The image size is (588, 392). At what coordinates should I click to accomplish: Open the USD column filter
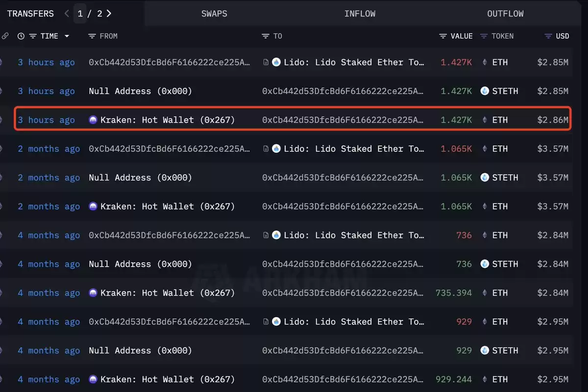click(x=549, y=36)
